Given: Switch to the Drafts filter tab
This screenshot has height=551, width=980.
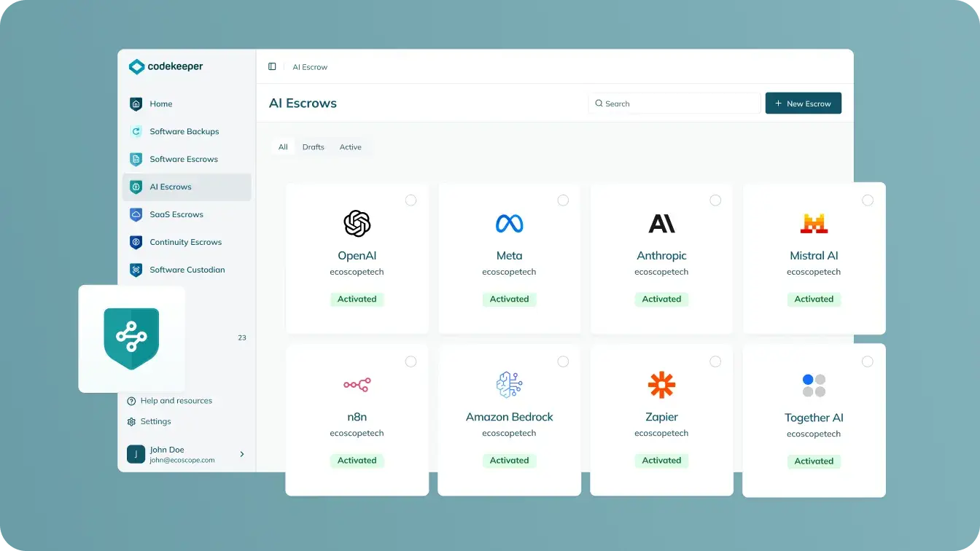Looking at the screenshot, I should click(x=314, y=146).
